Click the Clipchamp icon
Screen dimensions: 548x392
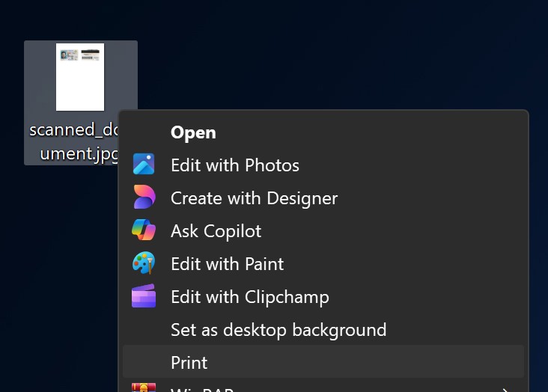(x=144, y=296)
